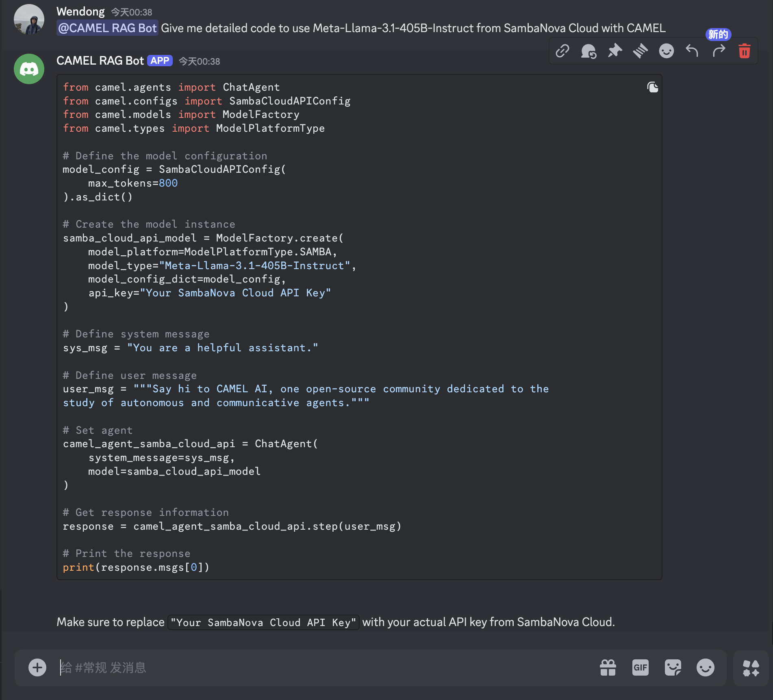Open Wendong's username profile
Viewport: 773px width, 700px height.
pos(80,11)
